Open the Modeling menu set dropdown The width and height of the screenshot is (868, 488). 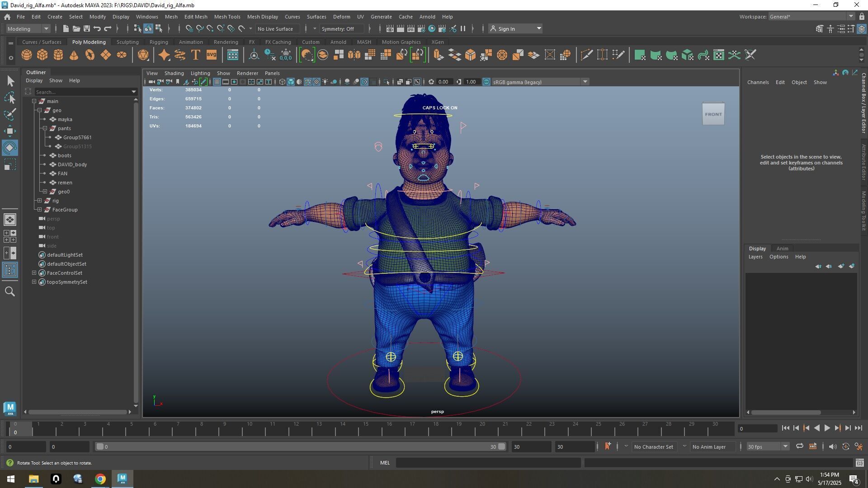point(28,28)
